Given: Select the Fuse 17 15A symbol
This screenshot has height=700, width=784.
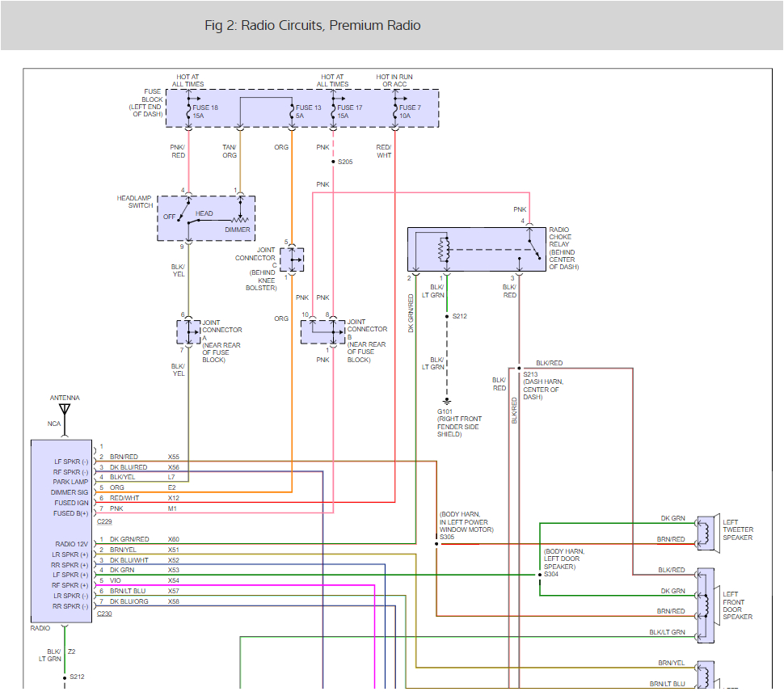Looking at the screenshot, I should [x=334, y=110].
